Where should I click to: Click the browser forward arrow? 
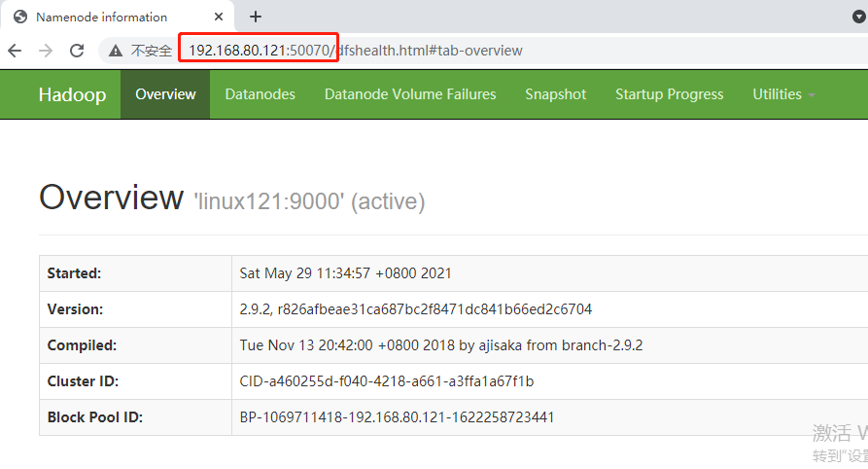pos(46,51)
